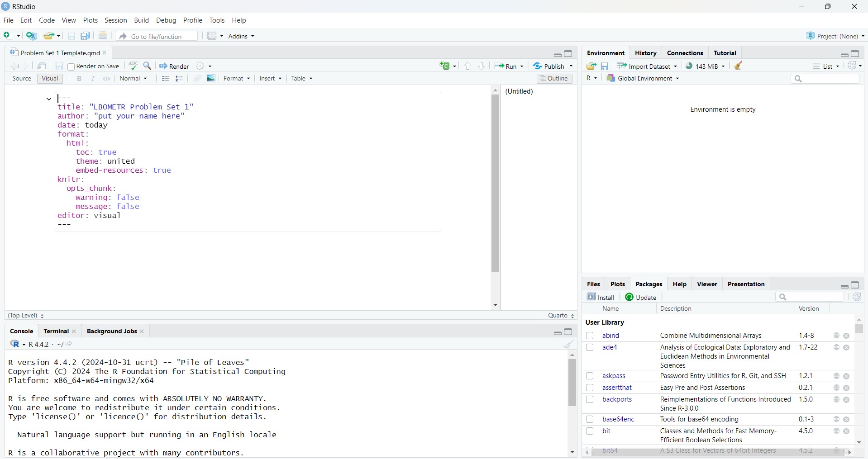Click the Install packages button
Image resolution: width=868 pixels, height=459 pixels.
[x=601, y=297]
